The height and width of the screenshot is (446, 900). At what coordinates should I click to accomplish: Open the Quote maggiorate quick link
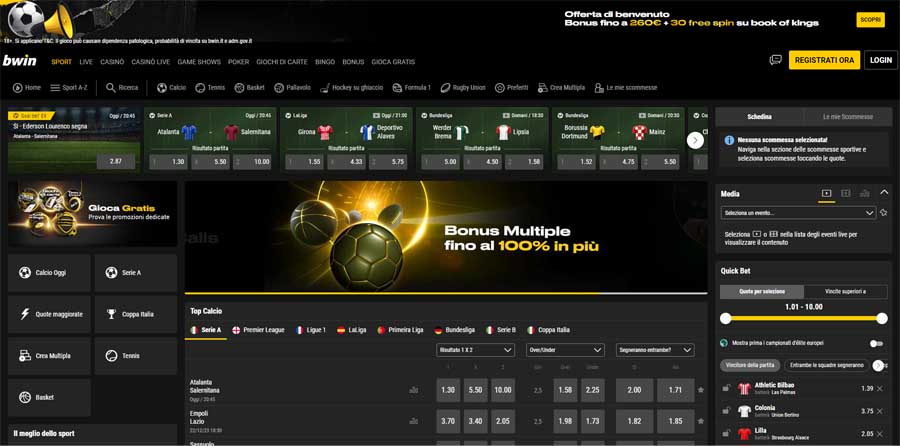pos(49,315)
